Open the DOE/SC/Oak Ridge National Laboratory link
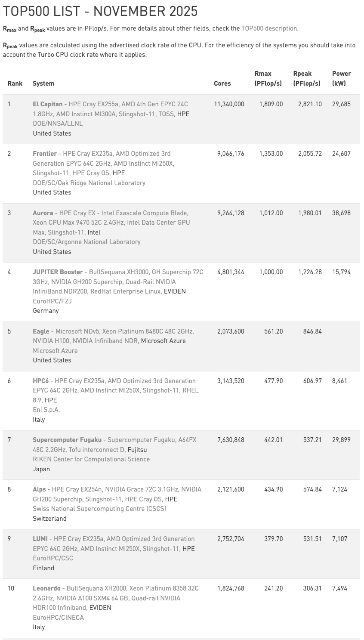The height and width of the screenshot is (640, 364). point(89,183)
